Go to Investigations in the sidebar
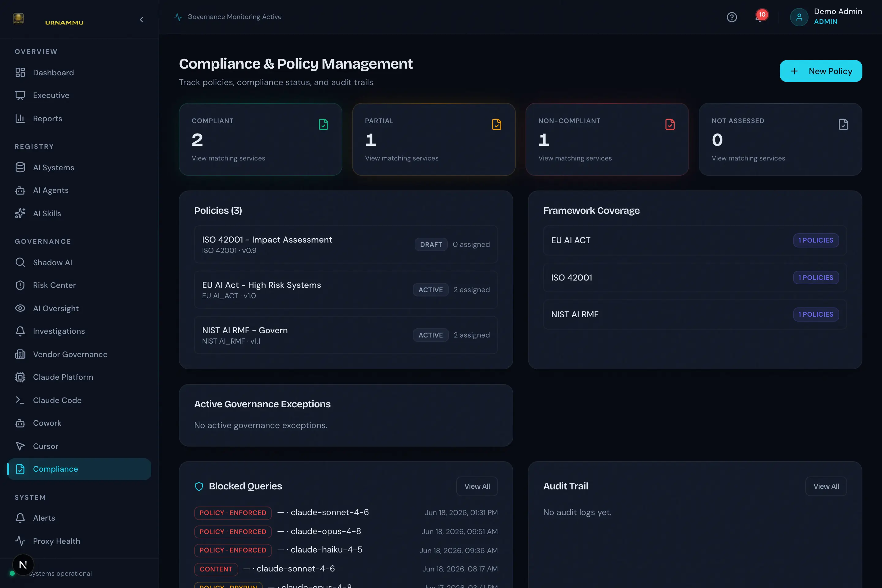The width and height of the screenshot is (882, 588). tap(79, 331)
